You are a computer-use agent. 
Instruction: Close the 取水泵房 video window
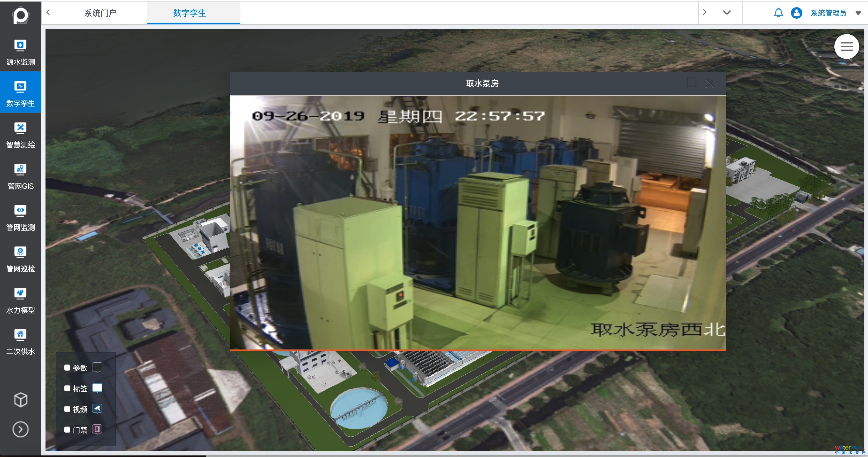[x=710, y=83]
